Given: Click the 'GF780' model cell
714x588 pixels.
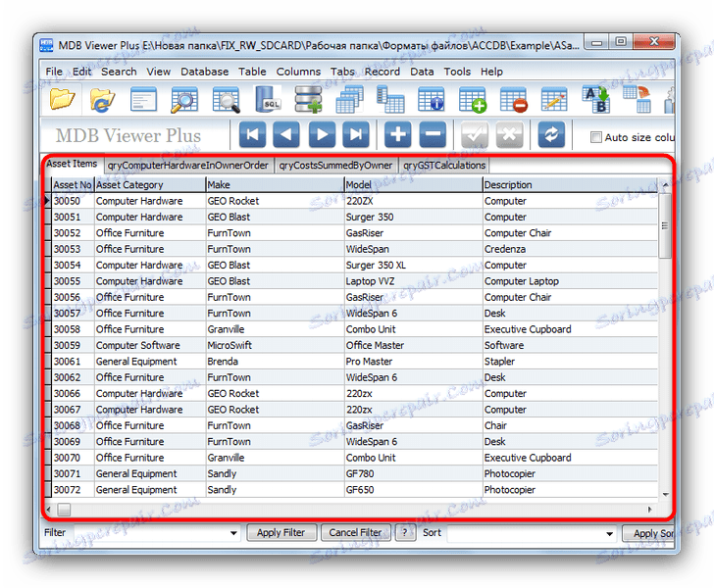Looking at the screenshot, I should (x=414, y=473).
